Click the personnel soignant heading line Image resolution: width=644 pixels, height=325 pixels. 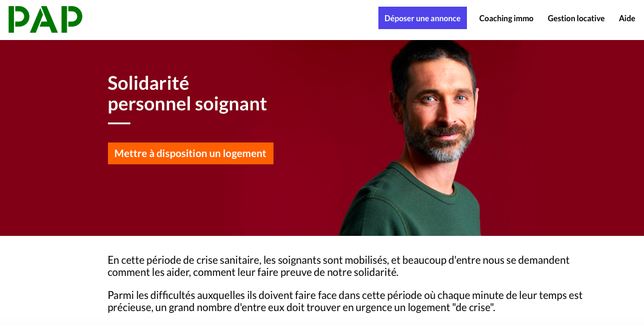[x=187, y=104]
